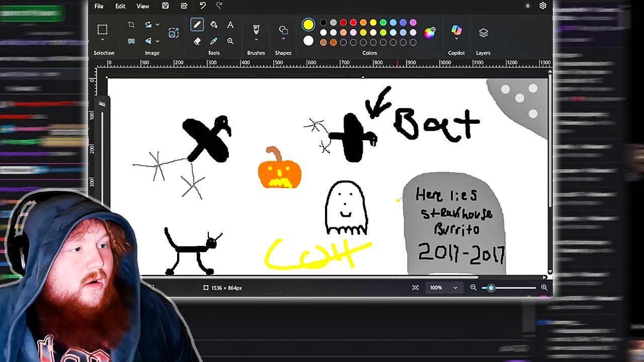Choose the Text tool

coord(230,25)
